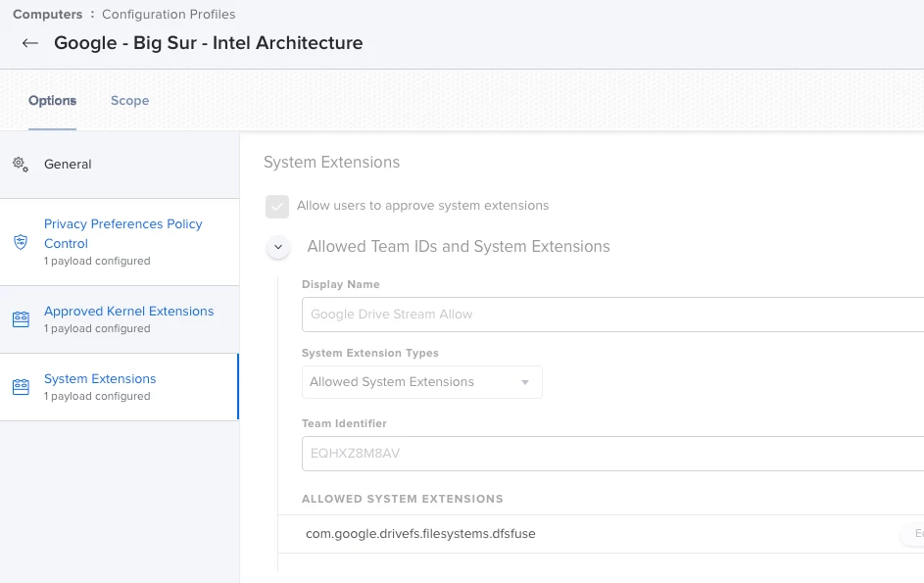Screen dimensions: 924x583
Task: Click the back arrow icon
Action: (30, 43)
